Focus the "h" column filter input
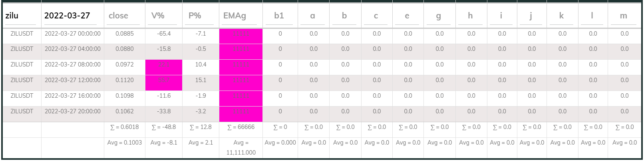 (470, 16)
